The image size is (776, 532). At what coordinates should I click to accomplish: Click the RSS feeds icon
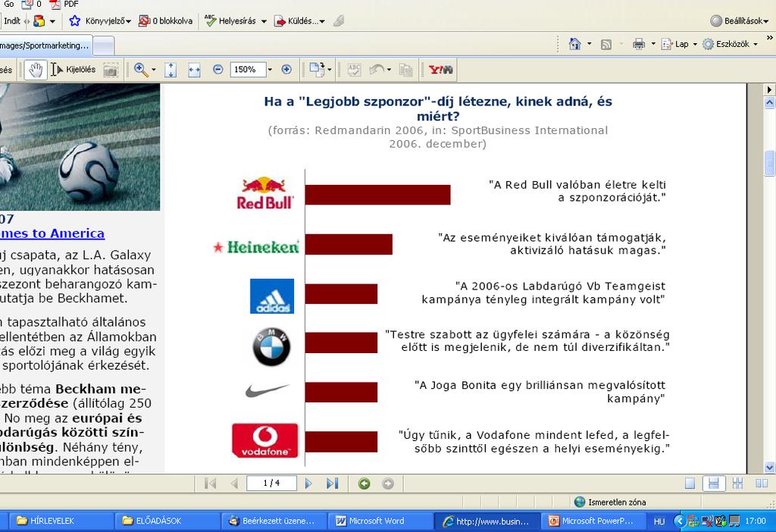[x=605, y=45]
